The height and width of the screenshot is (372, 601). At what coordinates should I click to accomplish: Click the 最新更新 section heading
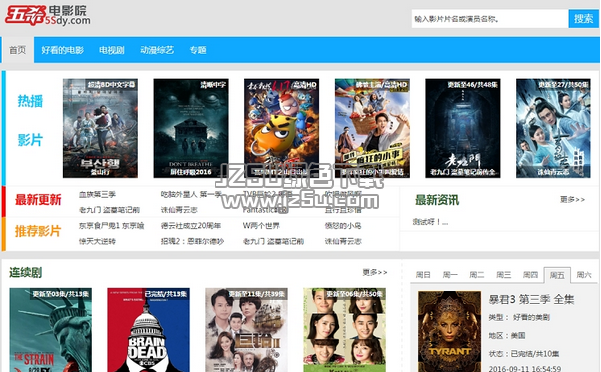click(x=38, y=200)
